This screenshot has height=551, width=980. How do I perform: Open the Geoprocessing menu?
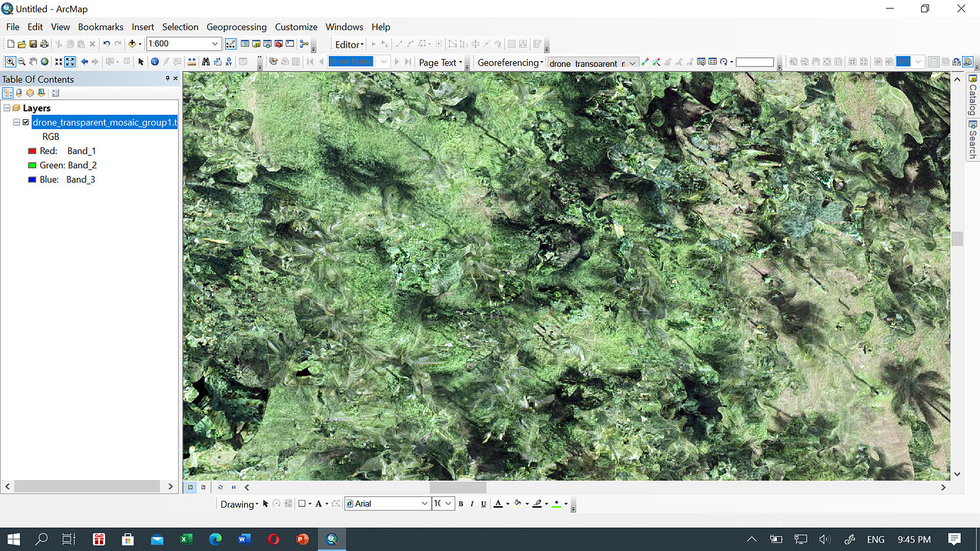click(236, 27)
